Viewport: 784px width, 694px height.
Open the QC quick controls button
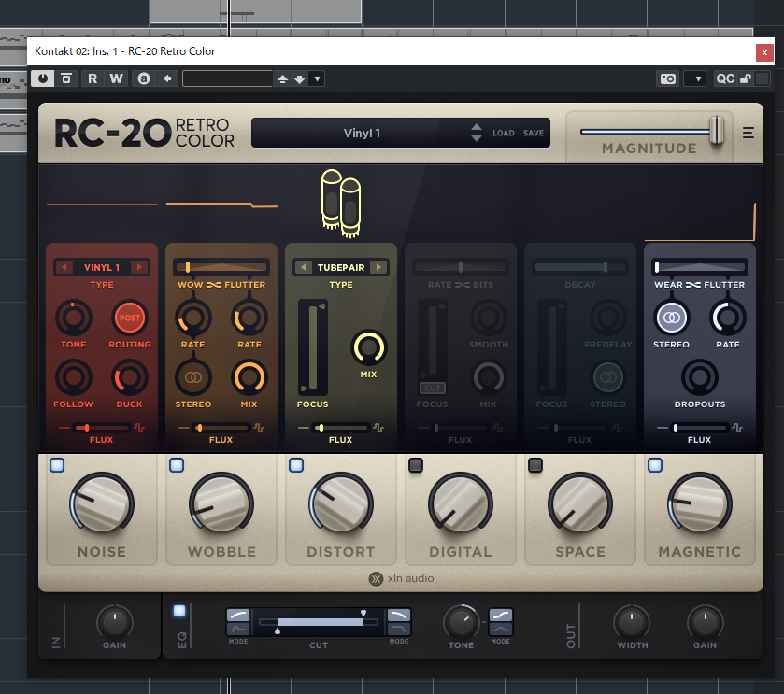[725, 78]
